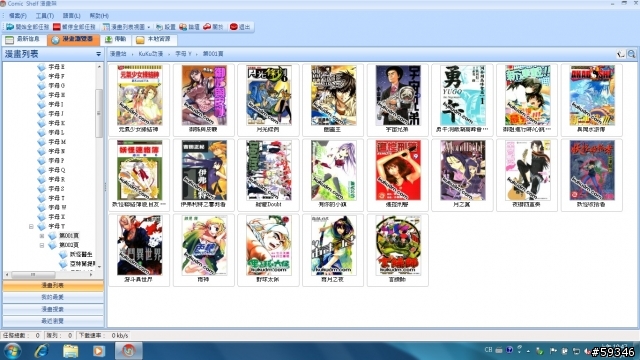Image resolution: width=640 pixels, height=360 pixels.
Task: Click the red pause all tasks icon
Action: tap(57, 27)
